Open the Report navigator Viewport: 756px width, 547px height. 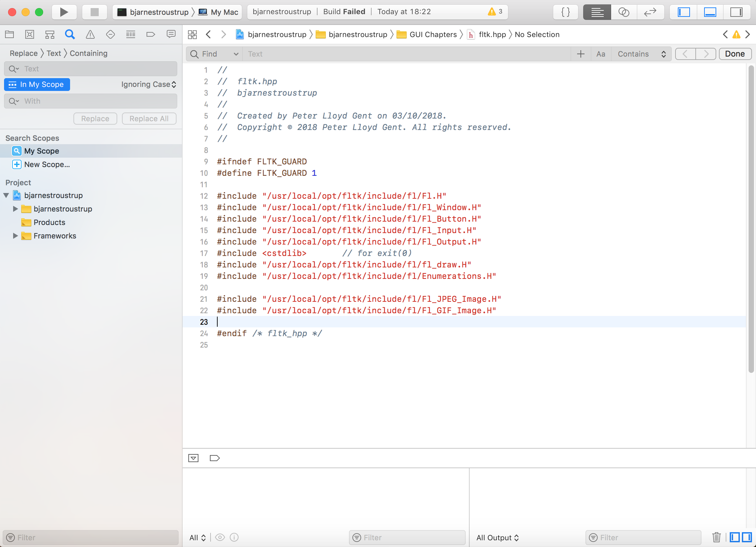(171, 34)
